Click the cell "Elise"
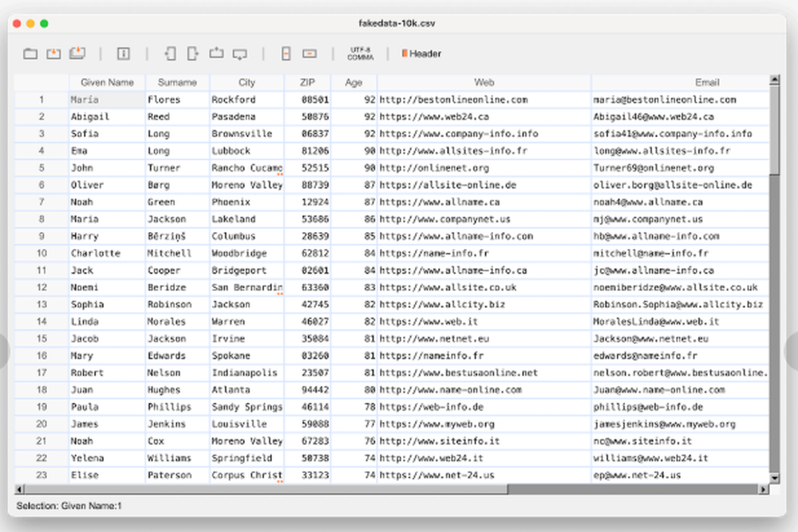Viewport: 798px width, 532px height. 108,475
